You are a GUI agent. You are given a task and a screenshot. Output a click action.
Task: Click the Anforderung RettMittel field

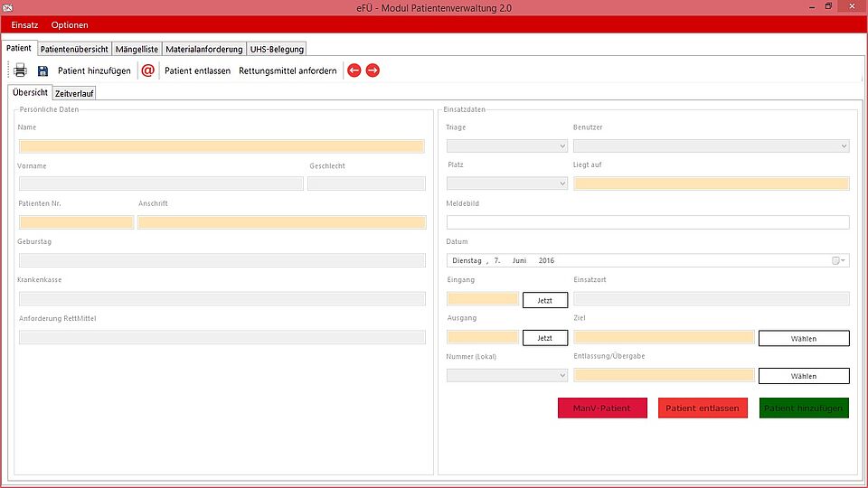point(222,337)
